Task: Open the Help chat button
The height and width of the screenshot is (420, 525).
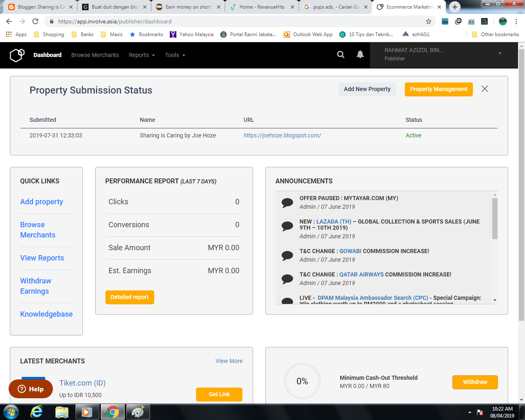Action: pyautogui.click(x=31, y=389)
